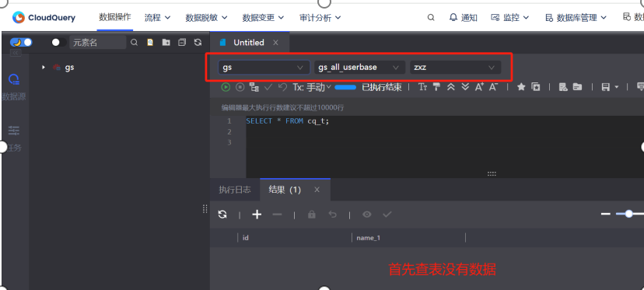Run the SQL with the green execute icon
This screenshot has height=290, width=644.
click(226, 87)
